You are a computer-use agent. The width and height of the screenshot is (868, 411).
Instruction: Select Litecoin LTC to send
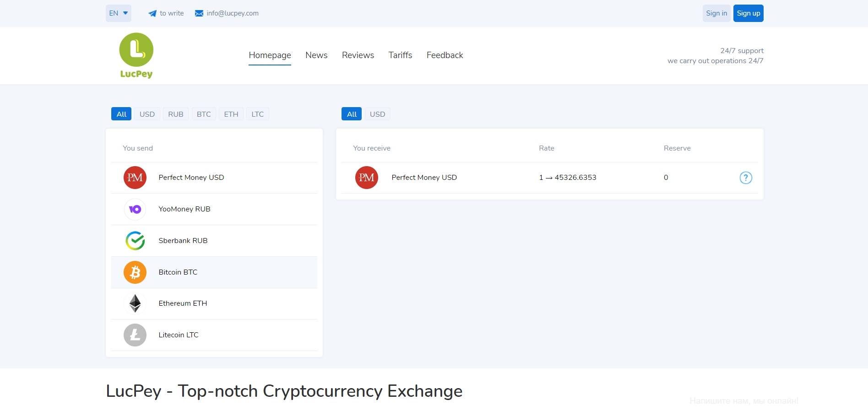[214, 335]
